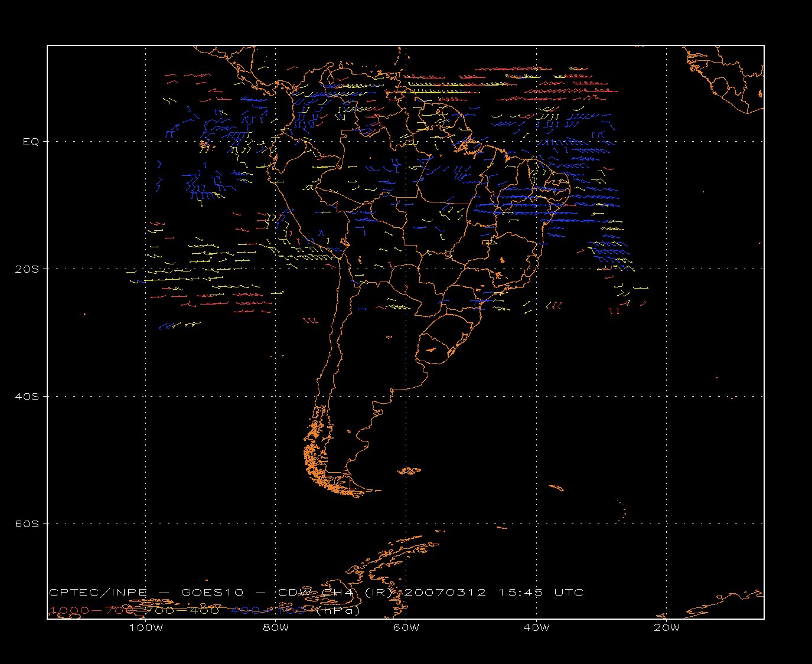Click the '60S' latitude label

click(27, 524)
